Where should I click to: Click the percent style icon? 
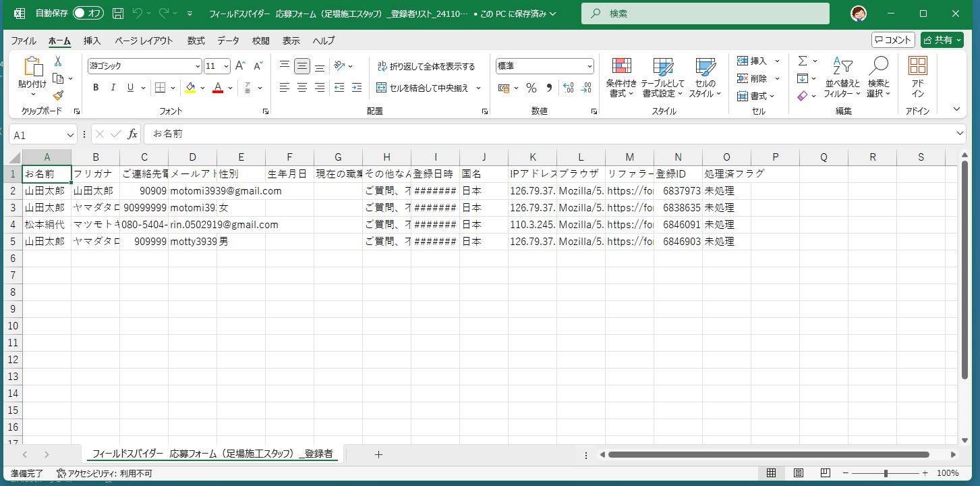pyautogui.click(x=531, y=88)
